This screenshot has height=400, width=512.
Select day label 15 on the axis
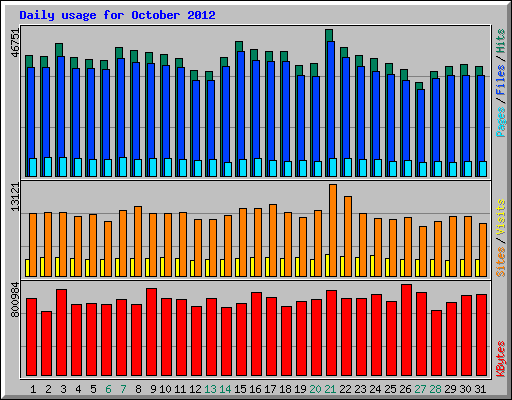(240, 389)
